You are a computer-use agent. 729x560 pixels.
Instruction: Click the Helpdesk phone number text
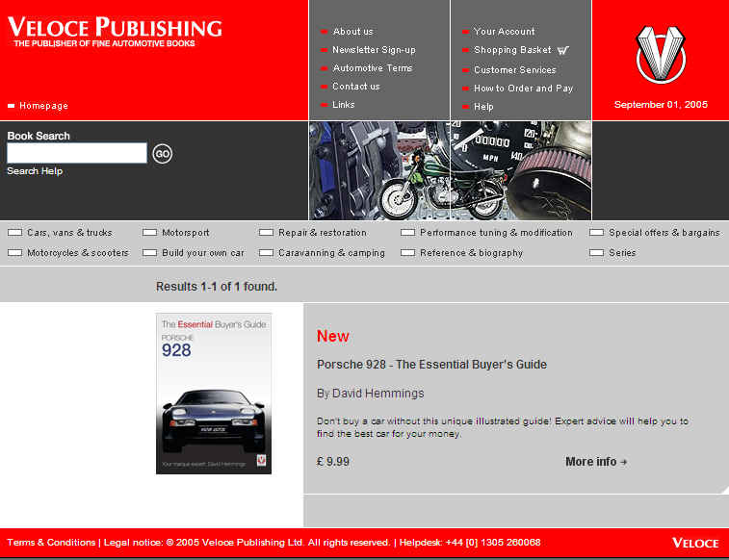coord(470,543)
